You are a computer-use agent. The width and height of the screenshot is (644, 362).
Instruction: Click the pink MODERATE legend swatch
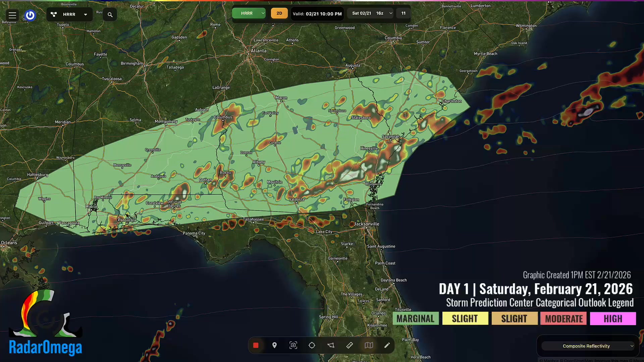pos(563,318)
